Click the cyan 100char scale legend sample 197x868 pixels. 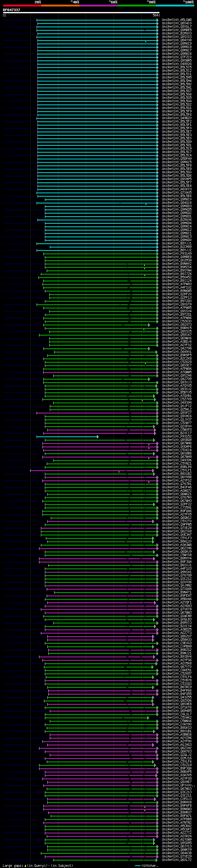pyautogui.click(x=137, y=866)
